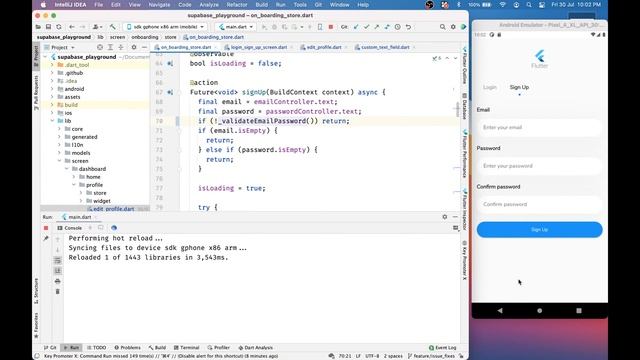Switch to edit_profile.dart tab
Viewport: 640px width, 360px height.
pos(324,47)
